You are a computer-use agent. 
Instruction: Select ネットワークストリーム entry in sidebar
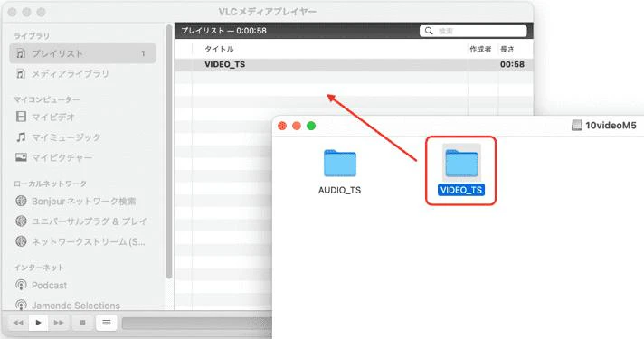coord(89,241)
